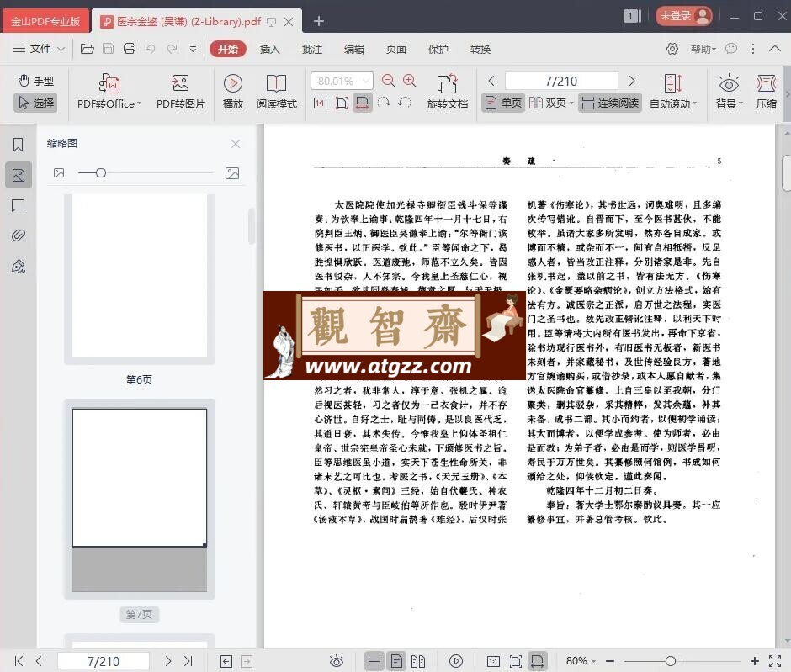Open the thumbnail sidebar panel

[x=19, y=175]
